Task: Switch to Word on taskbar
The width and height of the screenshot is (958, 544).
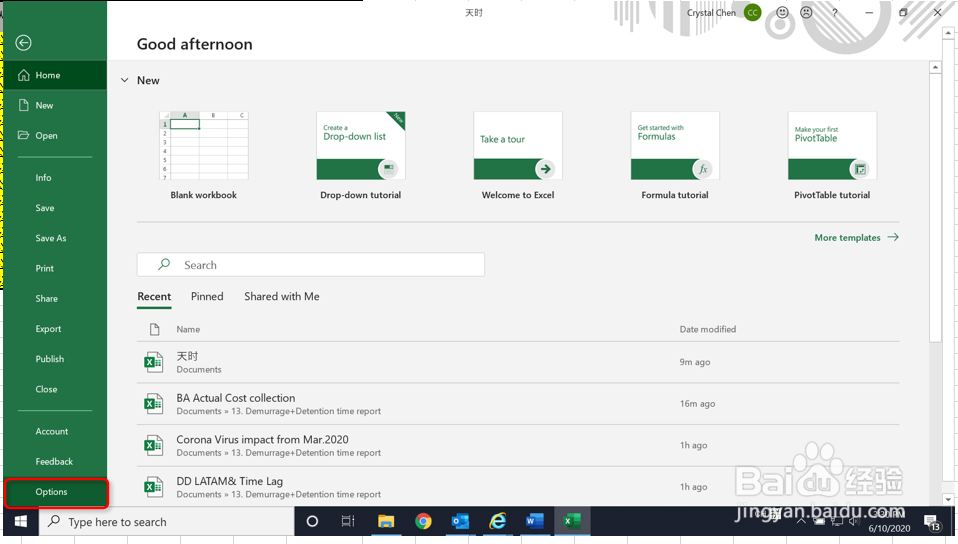Action: click(x=535, y=521)
